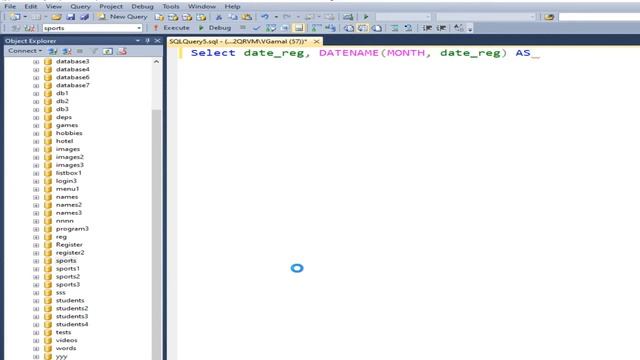Click the Parse query checkmark icon
640x360 pixels.
click(x=256, y=28)
